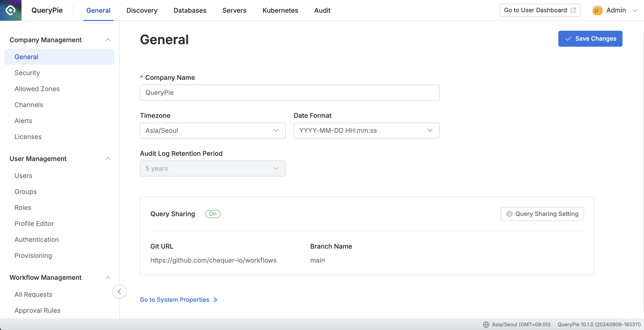Click the Save Changes button
The width and height of the screenshot is (644, 330).
[x=590, y=38]
